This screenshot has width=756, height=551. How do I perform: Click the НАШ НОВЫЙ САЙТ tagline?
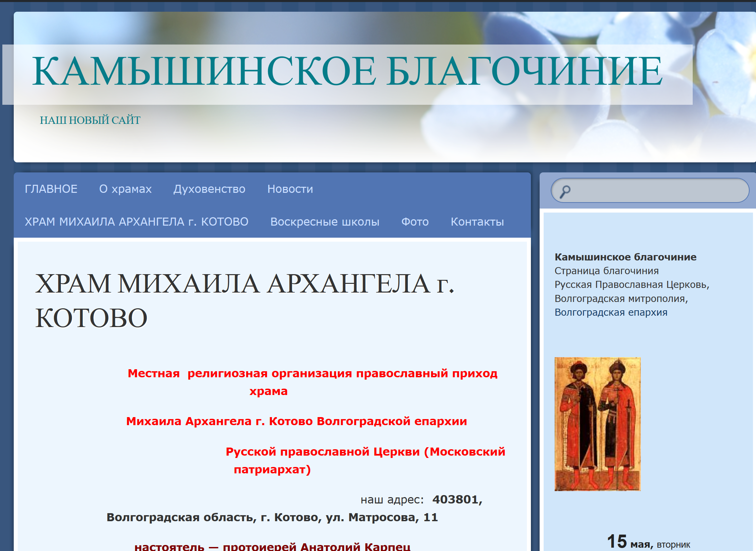tap(90, 120)
